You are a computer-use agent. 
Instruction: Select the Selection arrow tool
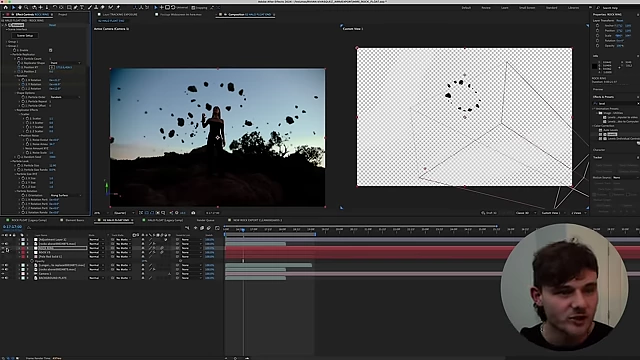pyautogui.click(x=13, y=7)
